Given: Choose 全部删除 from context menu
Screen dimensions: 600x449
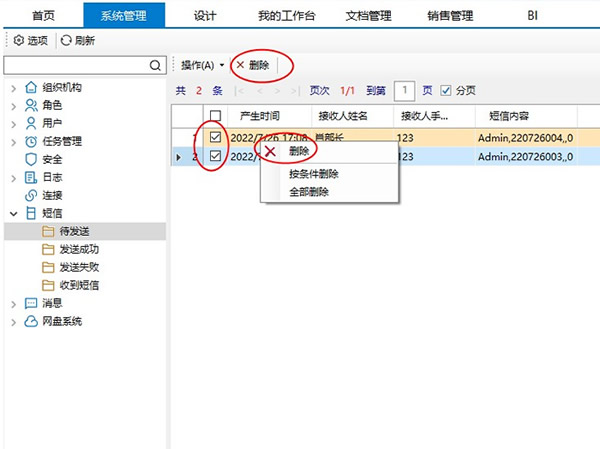Looking at the screenshot, I should point(309,191).
